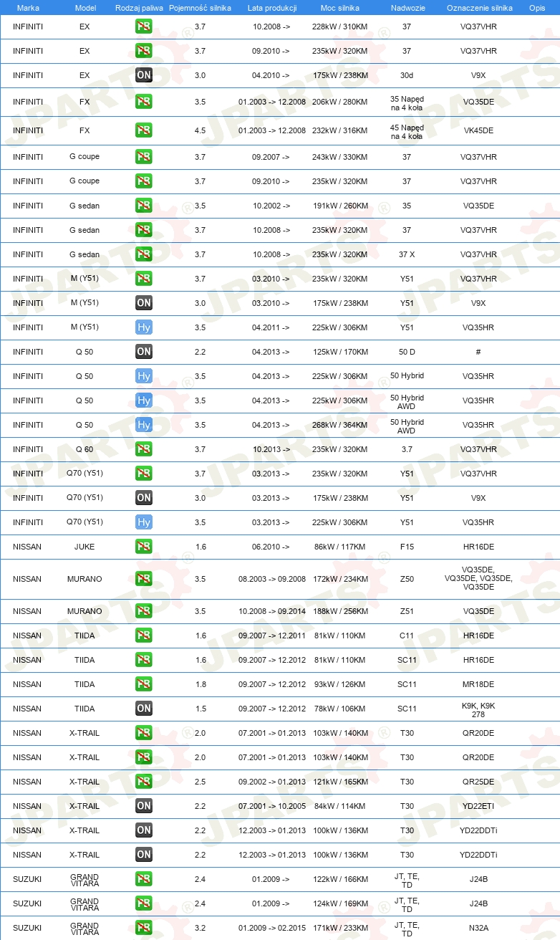560x940 pixels.
Task: Click the petrol icon for G coupe 243kW
Action: click(x=144, y=157)
